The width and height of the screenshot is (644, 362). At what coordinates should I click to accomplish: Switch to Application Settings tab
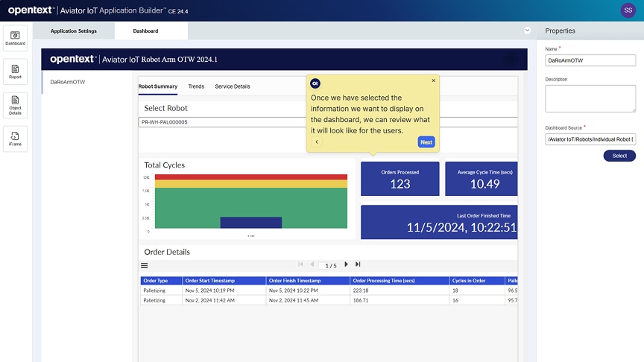74,31
